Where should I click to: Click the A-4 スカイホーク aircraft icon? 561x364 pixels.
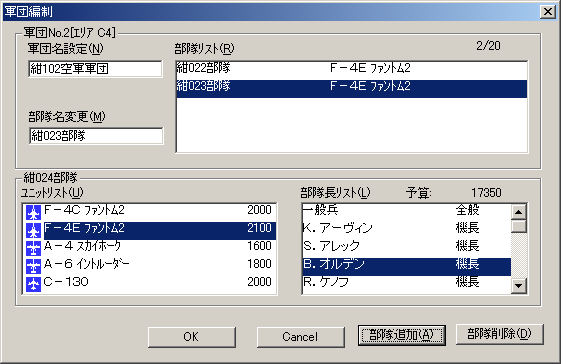point(33,248)
